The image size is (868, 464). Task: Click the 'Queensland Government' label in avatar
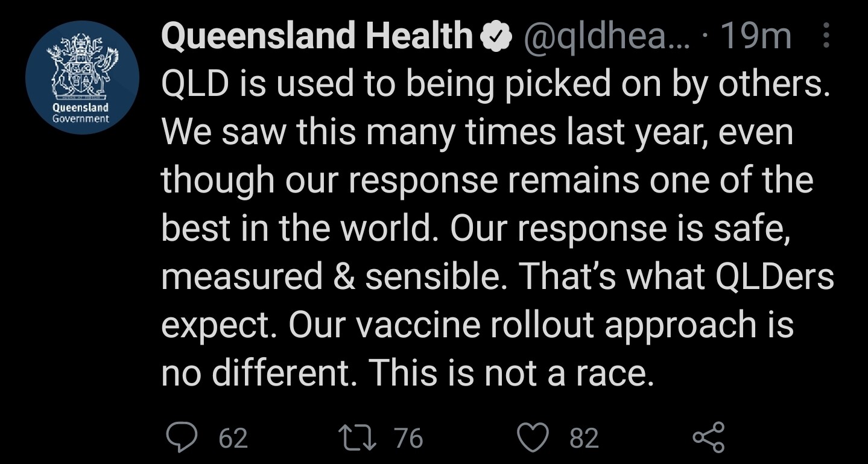pyautogui.click(x=81, y=113)
